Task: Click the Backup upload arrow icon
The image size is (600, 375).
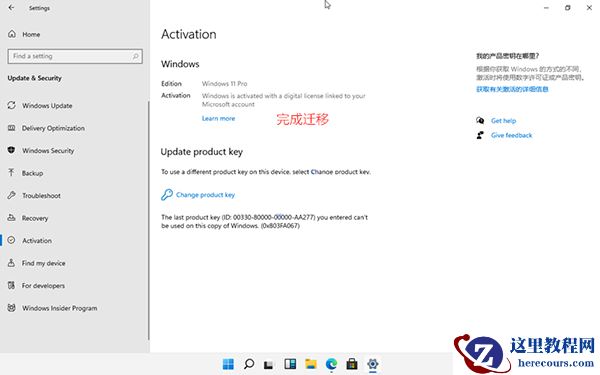Action: pyautogui.click(x=11, y=173)
